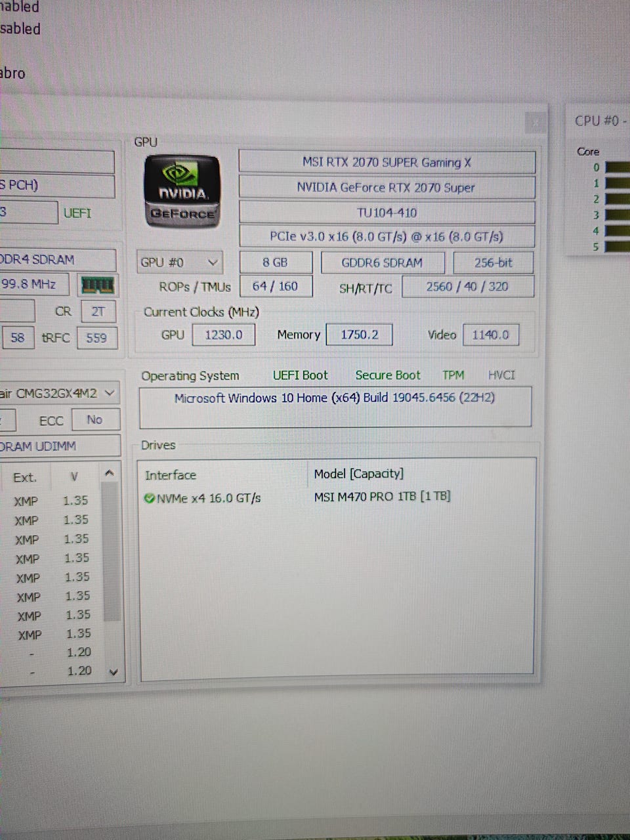Click the MSI M470 PRO 1TB drive model

(382, 496)
